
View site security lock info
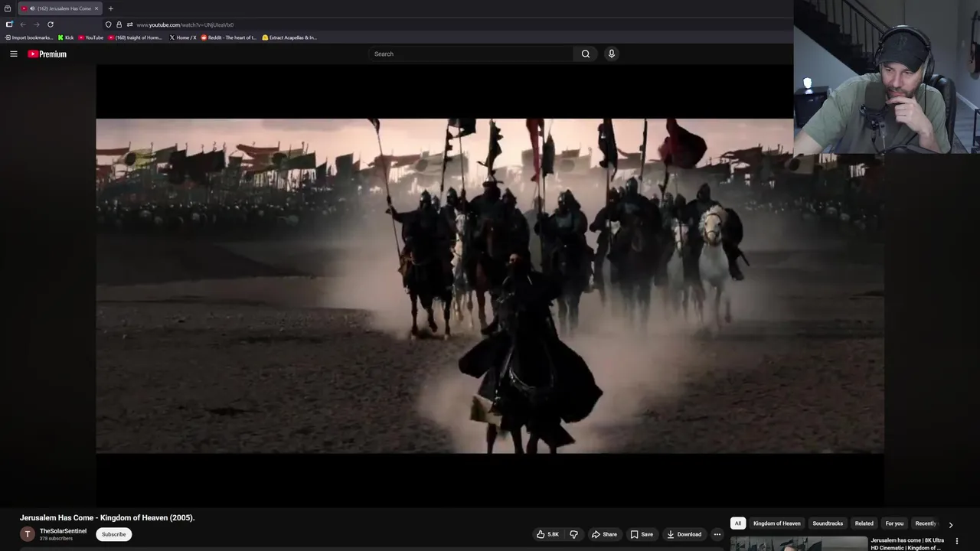click(x=119, y=24)
